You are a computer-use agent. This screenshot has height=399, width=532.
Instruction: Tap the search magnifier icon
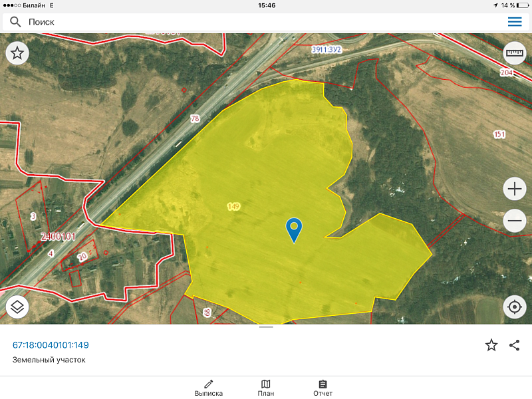point(15,22)
